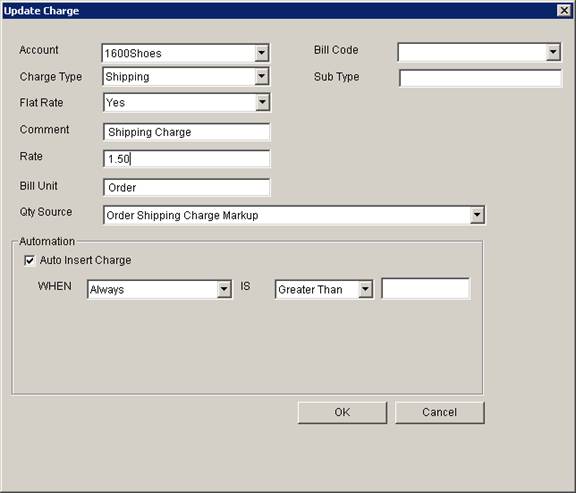Open the Flat Rate dropdown arrow
The width and height of the screenshot is (576, 493).
tap(262, 102)
